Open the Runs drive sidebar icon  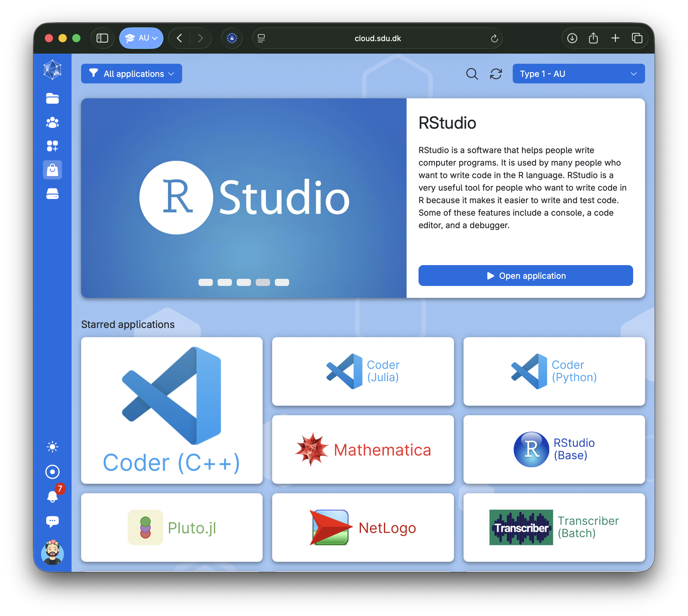[x=52, y=194]
